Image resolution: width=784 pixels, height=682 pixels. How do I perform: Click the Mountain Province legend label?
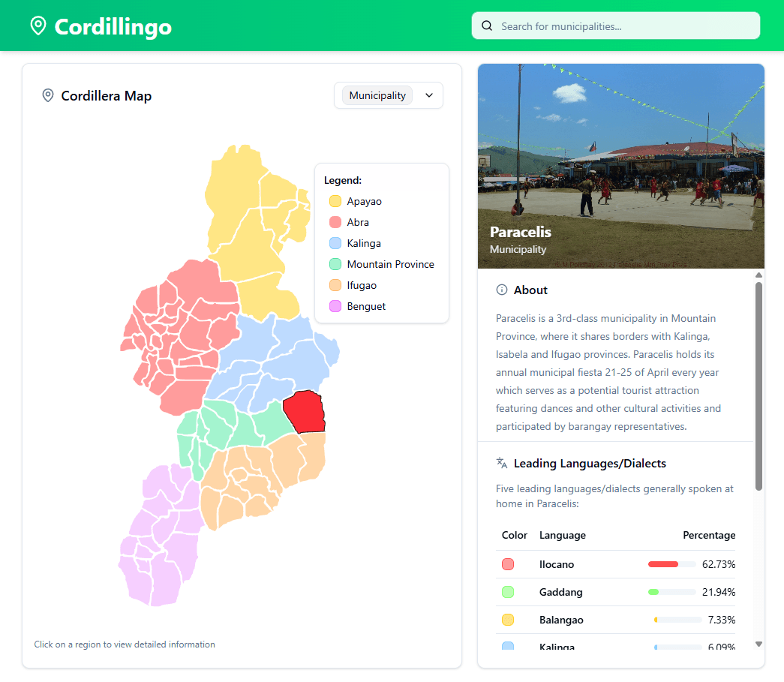[391, 264]
